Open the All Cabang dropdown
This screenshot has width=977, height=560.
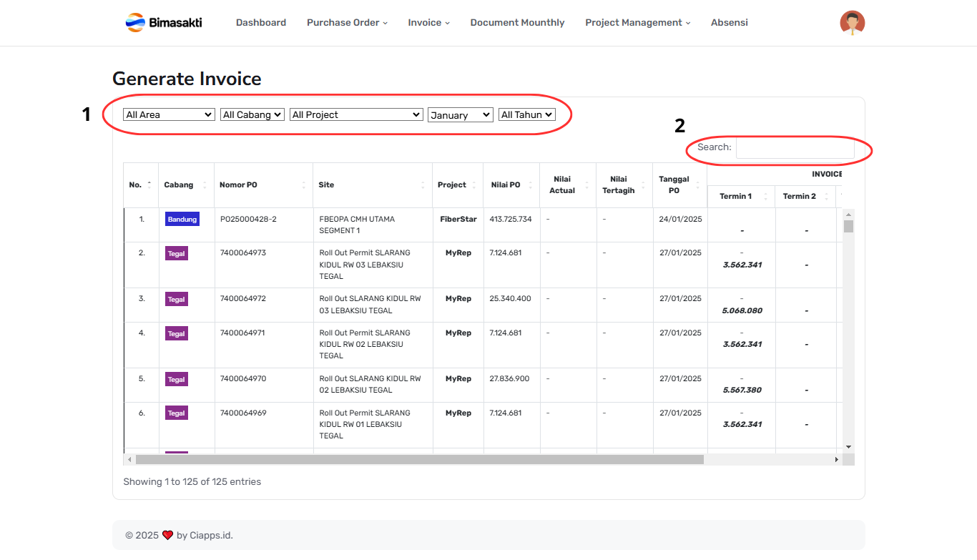(x=252, y=114)
